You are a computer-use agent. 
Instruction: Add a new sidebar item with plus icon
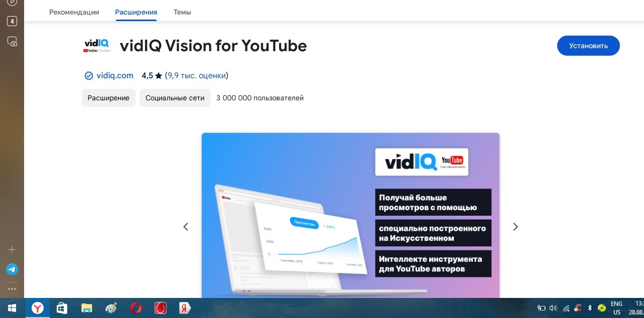[x=12, y=249]
